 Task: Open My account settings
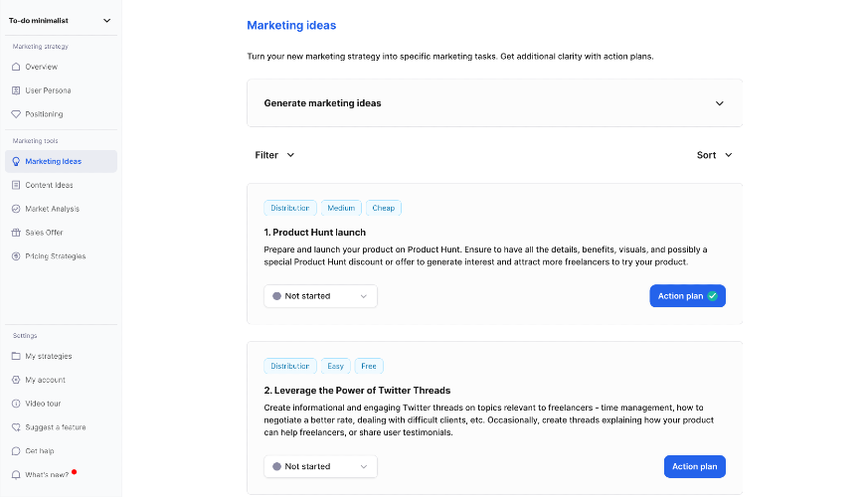pos(61,380)
